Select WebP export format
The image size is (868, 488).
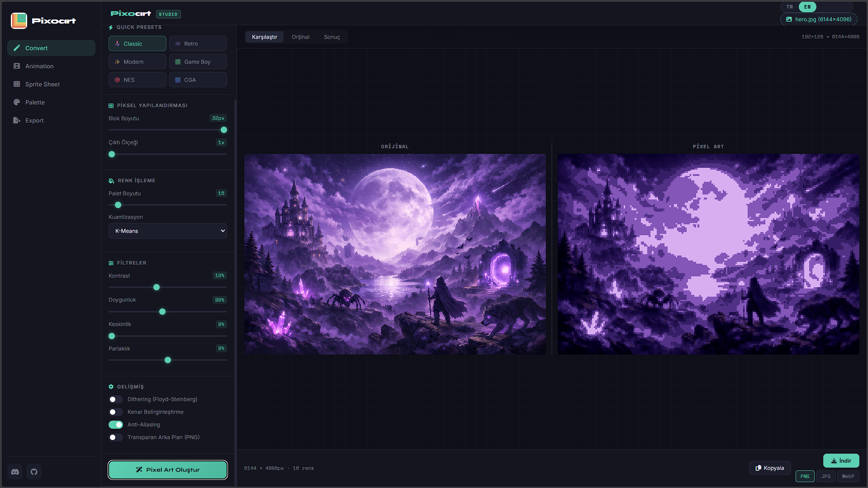(x=848, y=476)
